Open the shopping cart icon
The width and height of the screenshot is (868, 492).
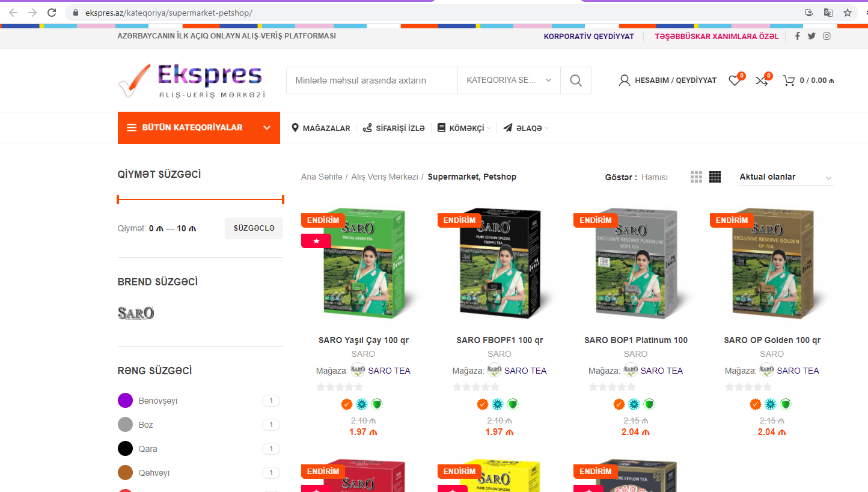789,80
